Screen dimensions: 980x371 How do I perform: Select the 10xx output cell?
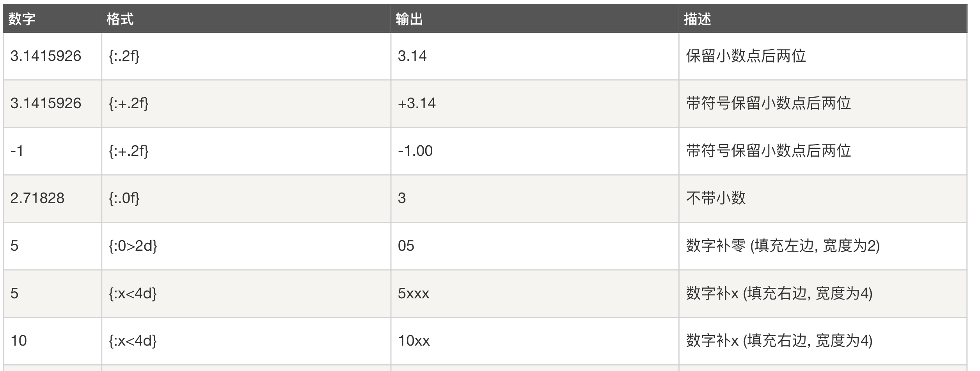click(414, 341)
